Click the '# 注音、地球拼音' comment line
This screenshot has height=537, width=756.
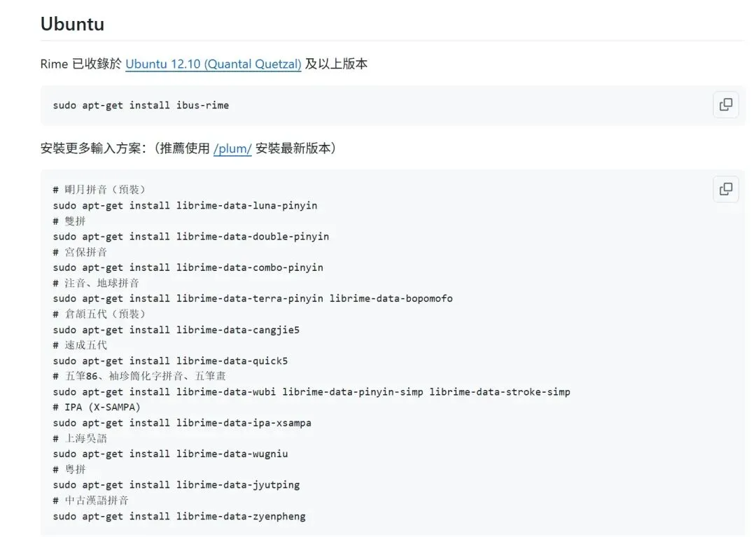point(96,283)
